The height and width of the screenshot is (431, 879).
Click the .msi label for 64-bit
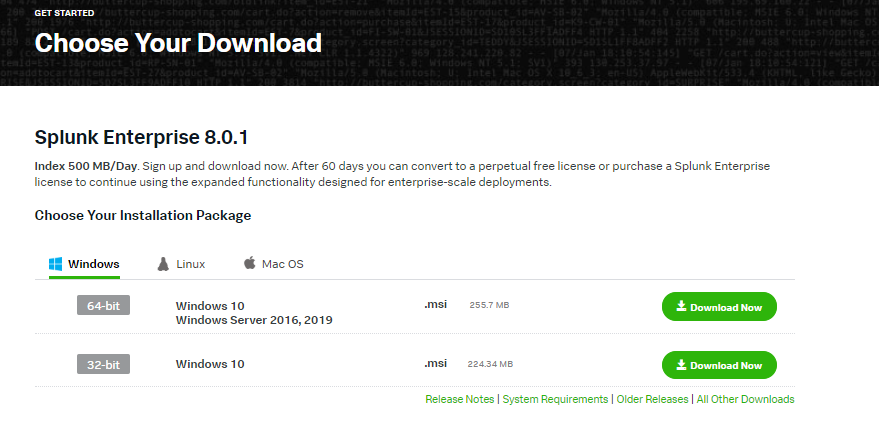point(435,304)
